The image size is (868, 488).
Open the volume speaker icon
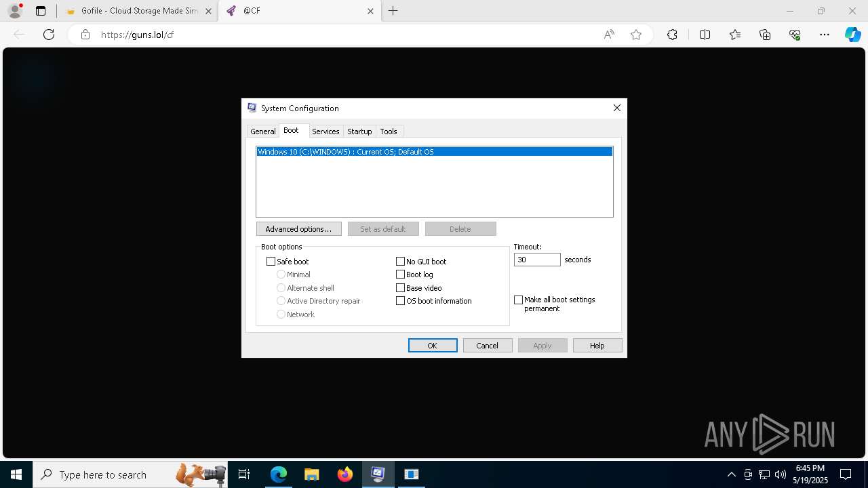point(781,474)
